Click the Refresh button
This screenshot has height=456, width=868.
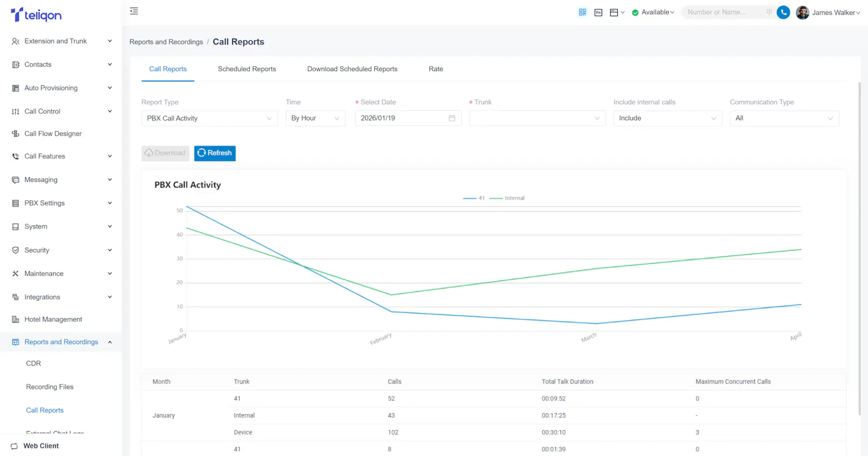coord(215,153)
